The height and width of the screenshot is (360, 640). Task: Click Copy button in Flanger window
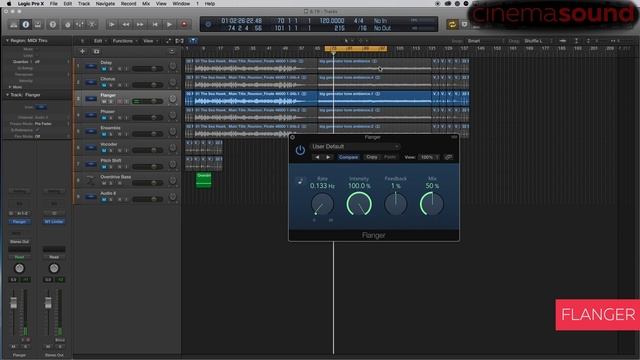(x=371, y=157)
